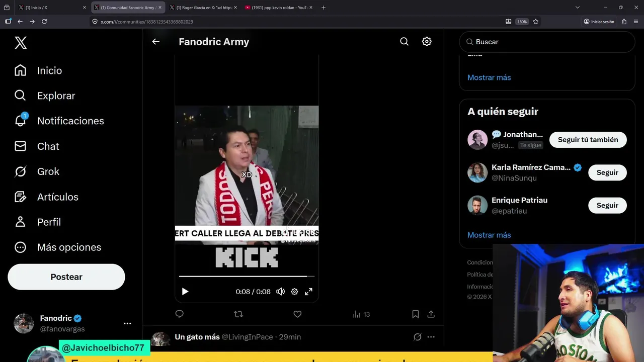Open the X logo home link
644x362 pixels.
(x=21, y=43)
